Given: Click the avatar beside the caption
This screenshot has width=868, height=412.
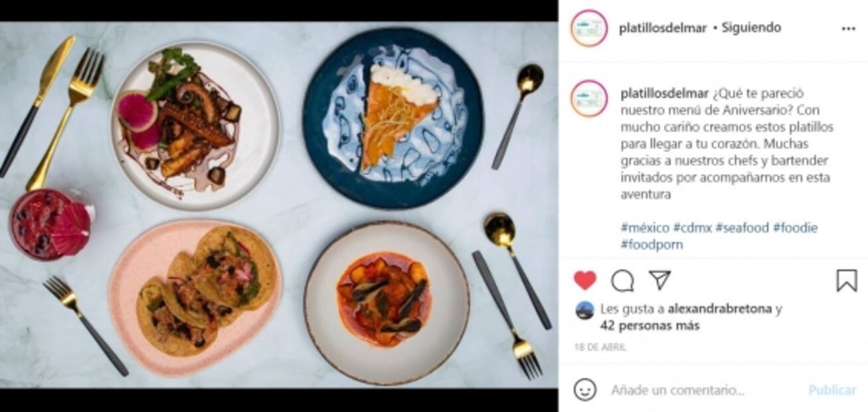Looking at the screenshot, I should point(589,98).
